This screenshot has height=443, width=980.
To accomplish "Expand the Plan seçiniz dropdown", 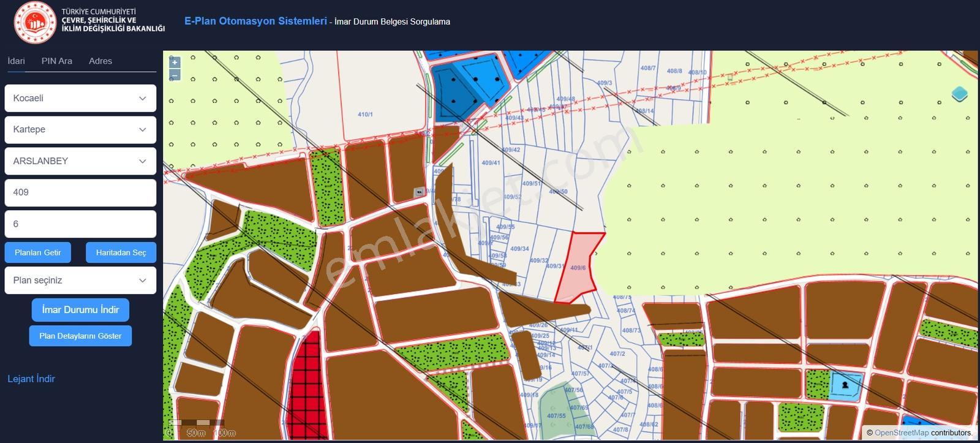I will click(80, 280).
